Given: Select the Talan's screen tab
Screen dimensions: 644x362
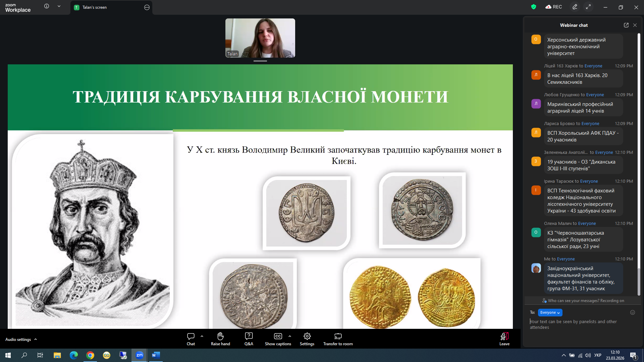Looking at the screenshot, I should [x=95, y=7].
